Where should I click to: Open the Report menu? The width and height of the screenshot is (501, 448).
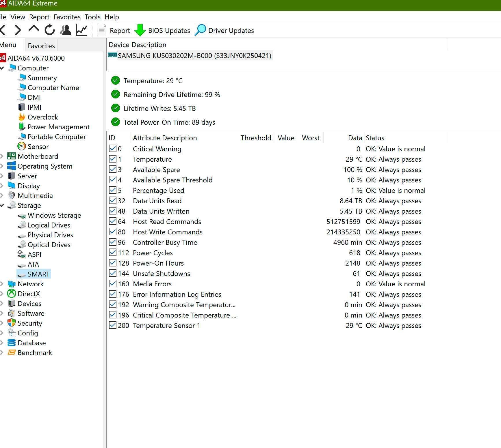click(39, 17)
